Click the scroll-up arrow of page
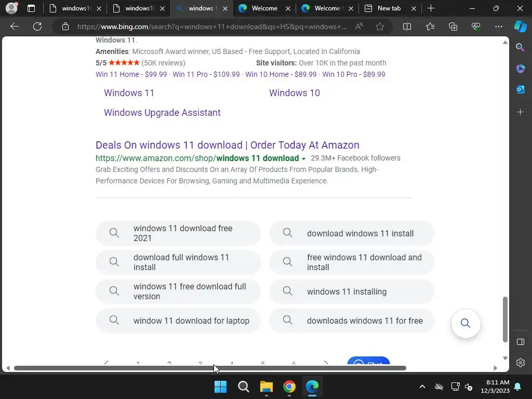This screenshot has height=399, width=532. pos(505,43)
